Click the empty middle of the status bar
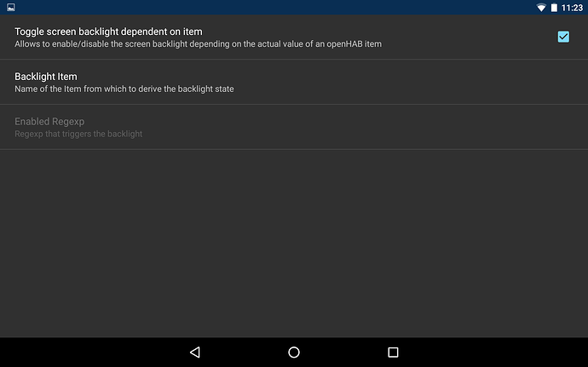This screenshot has width=588, height=367. pyautogui.click(x=281, y=8)
